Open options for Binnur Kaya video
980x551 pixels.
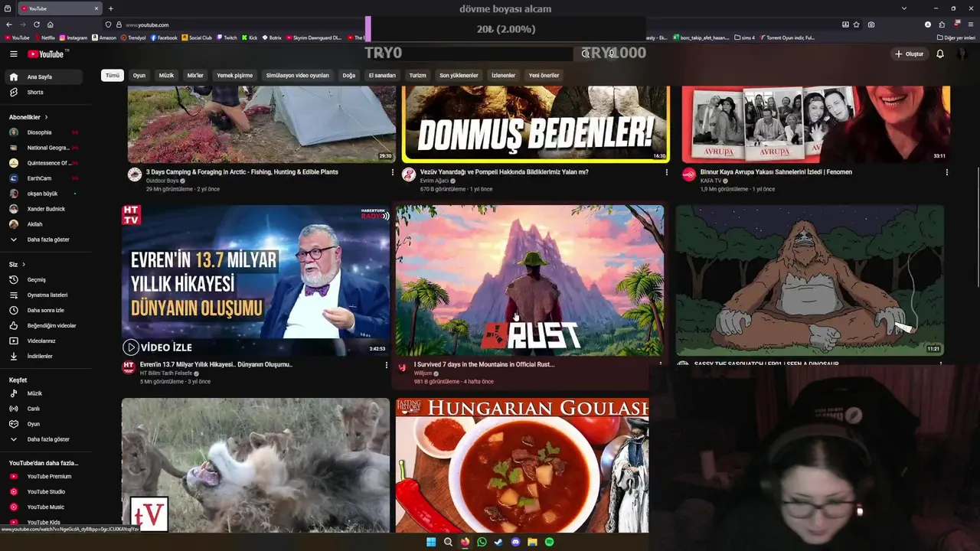pyautogui.click(x=947, y=172)
